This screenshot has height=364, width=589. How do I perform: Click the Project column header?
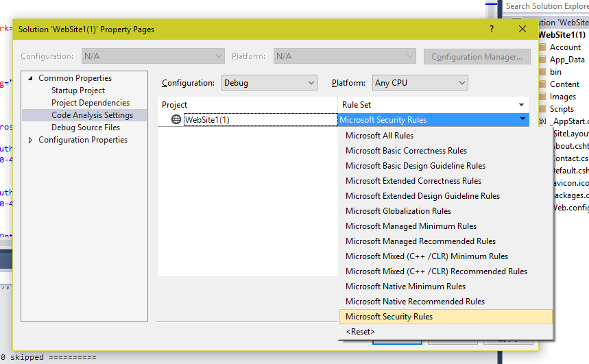248,105
